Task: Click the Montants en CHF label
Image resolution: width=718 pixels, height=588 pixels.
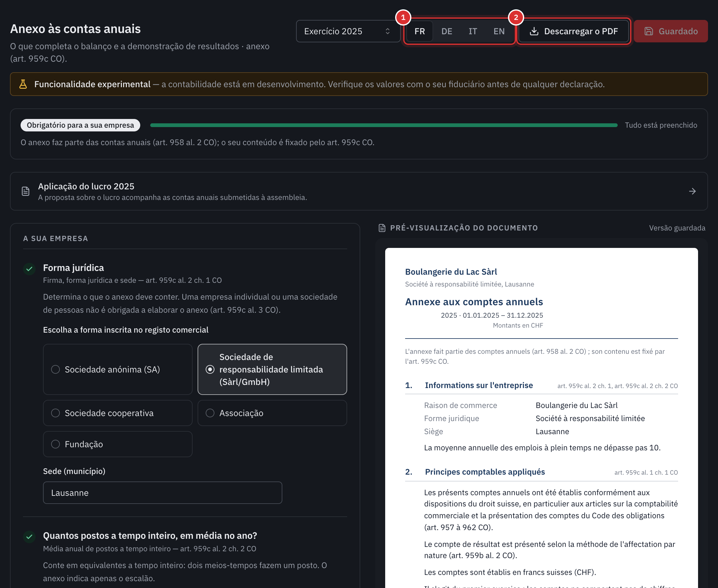Action: point(518,325)
